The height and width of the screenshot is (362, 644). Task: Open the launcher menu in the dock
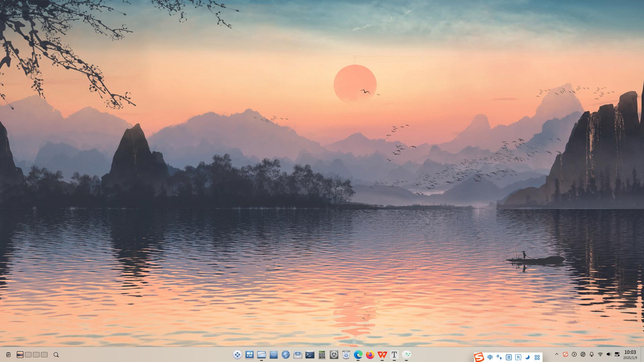coord(237,355)
